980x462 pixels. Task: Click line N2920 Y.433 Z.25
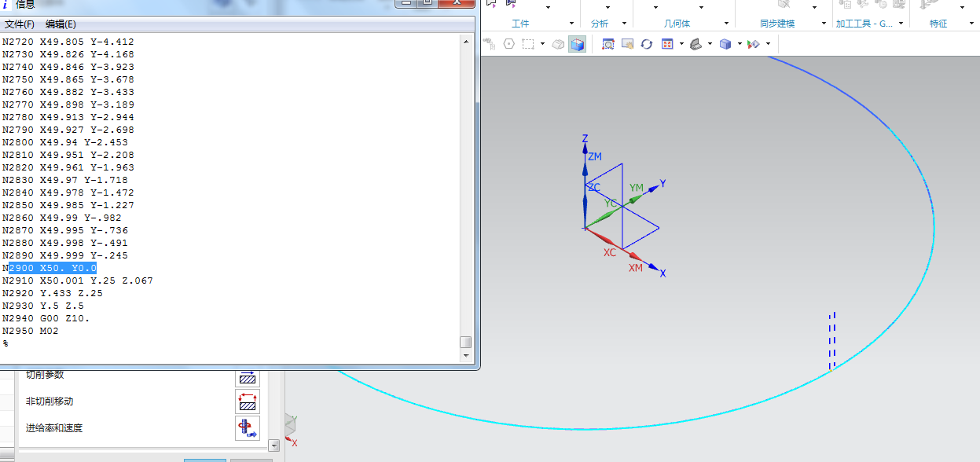(x=53, y=293)
